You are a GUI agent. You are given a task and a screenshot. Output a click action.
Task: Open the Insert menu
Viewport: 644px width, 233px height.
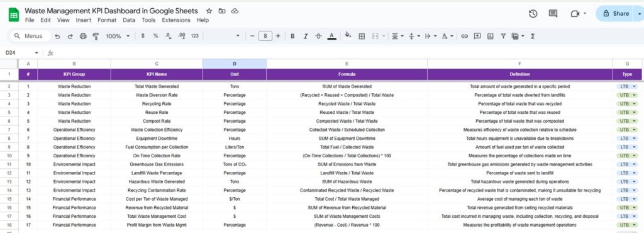coord(84,20)
